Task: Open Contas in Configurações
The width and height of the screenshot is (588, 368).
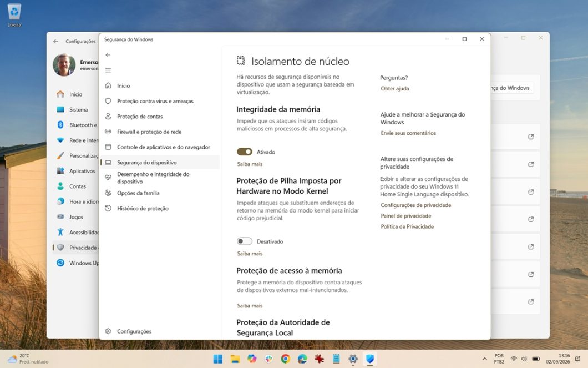Action: click(x=75, y=186)
